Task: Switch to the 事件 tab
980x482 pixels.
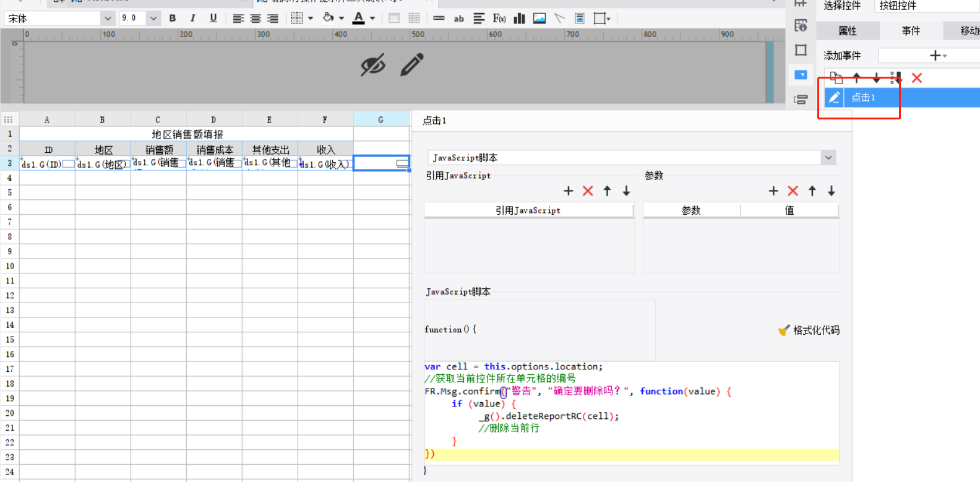Action: (x=911, y=31)
